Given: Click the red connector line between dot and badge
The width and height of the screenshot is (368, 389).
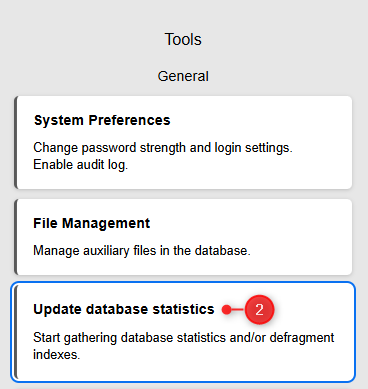Looking at the screenshot, I should 238,310.
